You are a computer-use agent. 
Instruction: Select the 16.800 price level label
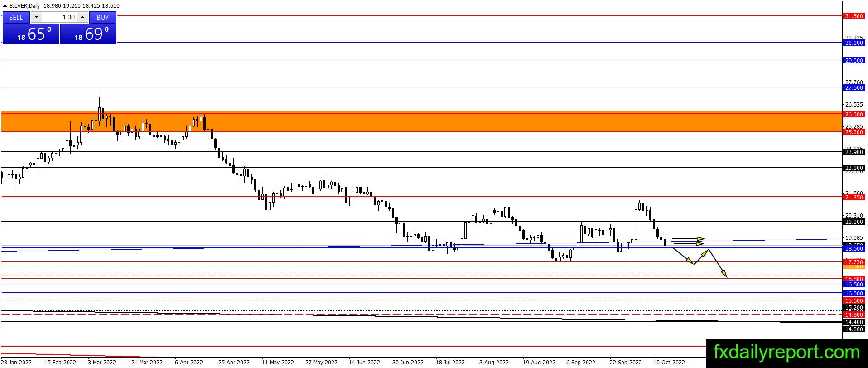tap(854, 279)
